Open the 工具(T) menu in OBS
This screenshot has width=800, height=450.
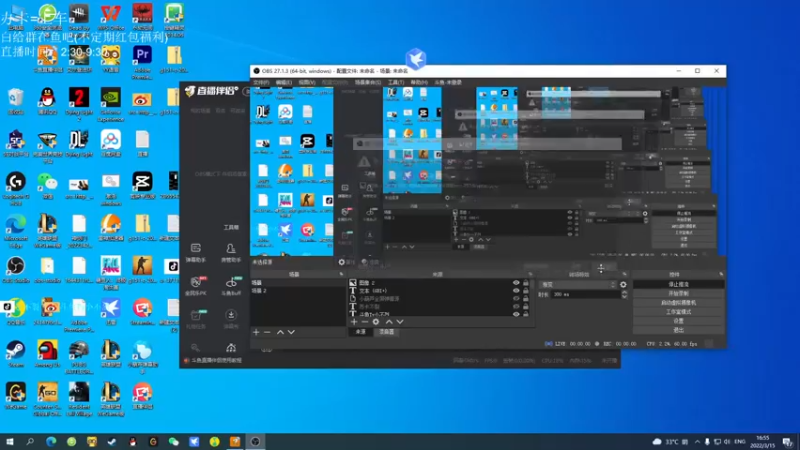396,82
